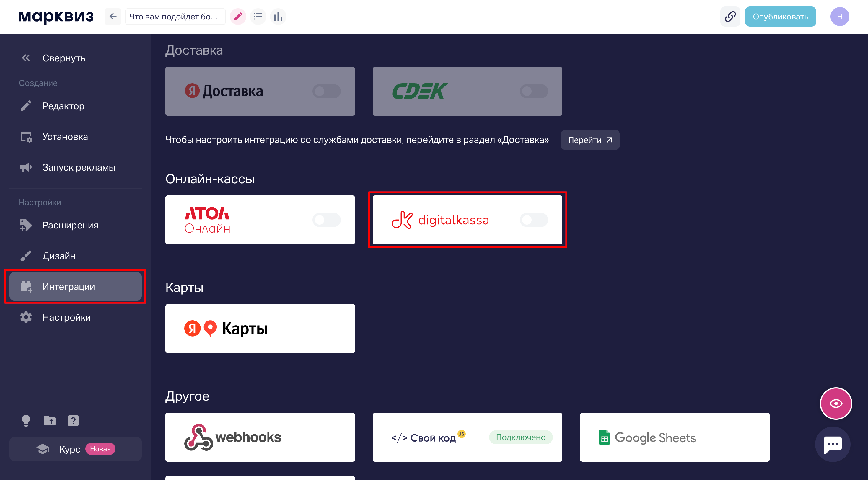Click the lightbulb ideas icon
The height and width of the screenshot is (480, 868).
[26, 420]
